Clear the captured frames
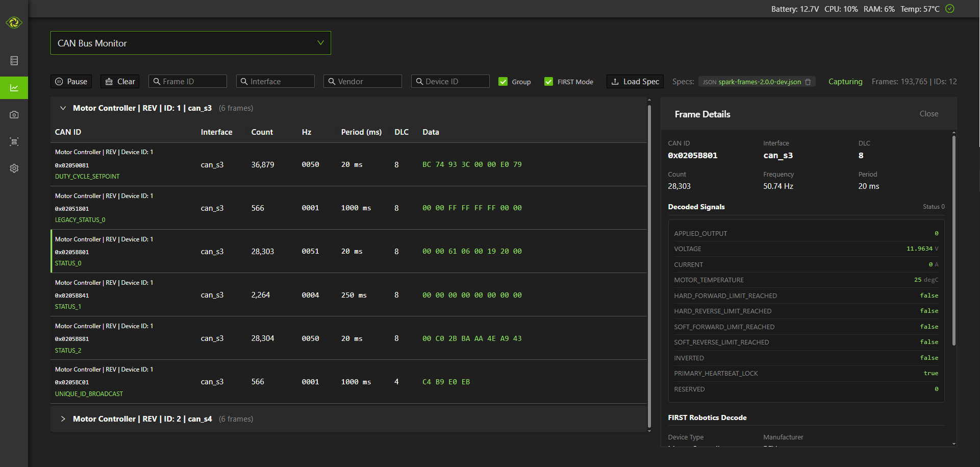980x467 pixels. point(120,82)
